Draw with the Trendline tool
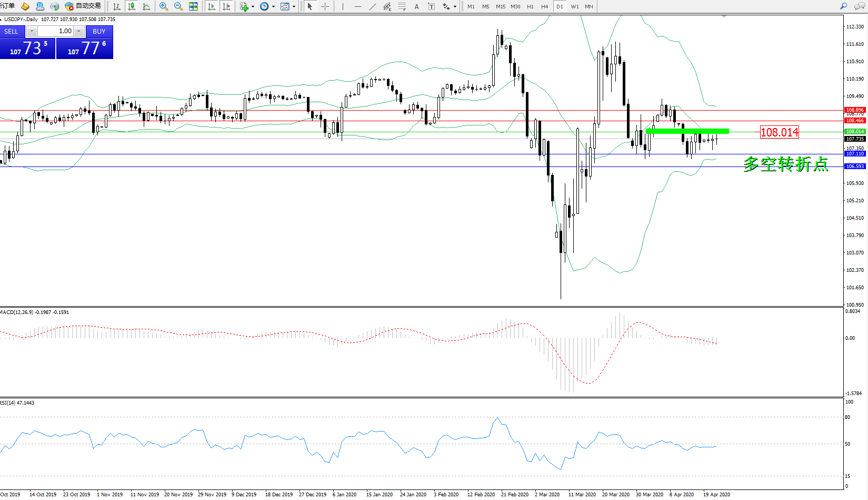This screenshot has width=868, height=500. pyautogui.click(x=373, y=6)
